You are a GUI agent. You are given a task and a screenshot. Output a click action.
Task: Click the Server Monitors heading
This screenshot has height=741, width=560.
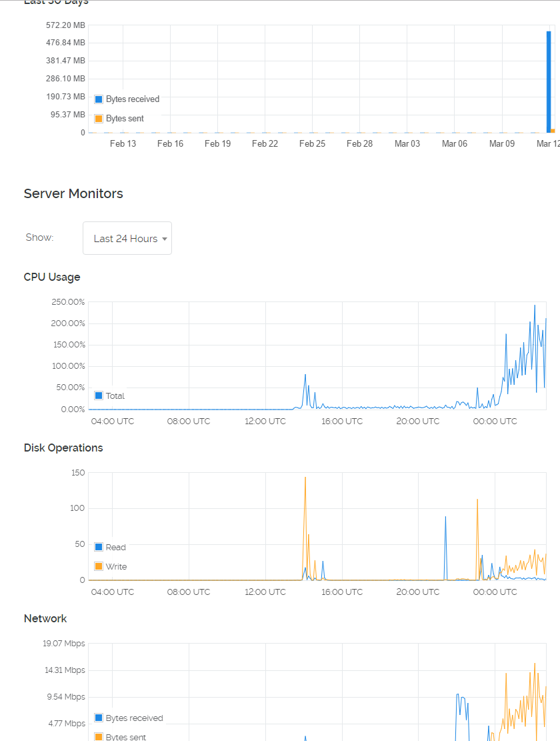click(73, 194)
